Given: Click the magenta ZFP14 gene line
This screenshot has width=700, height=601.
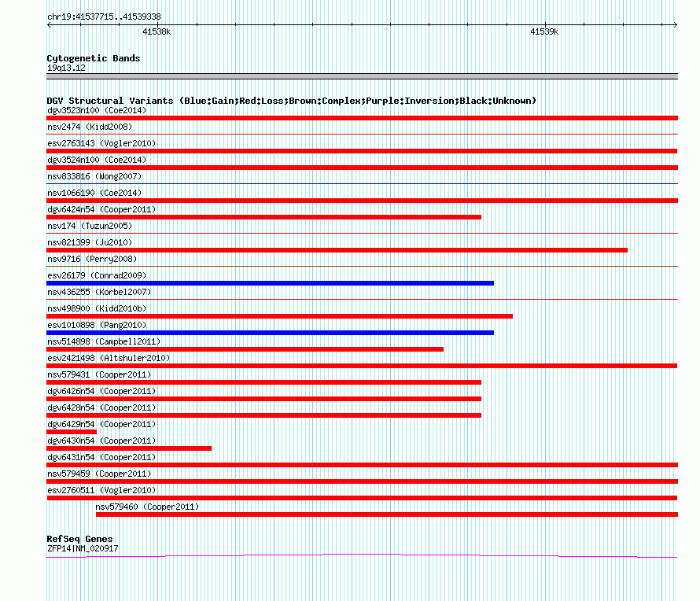Looking at the screenshot, I should tap(362, 555).
